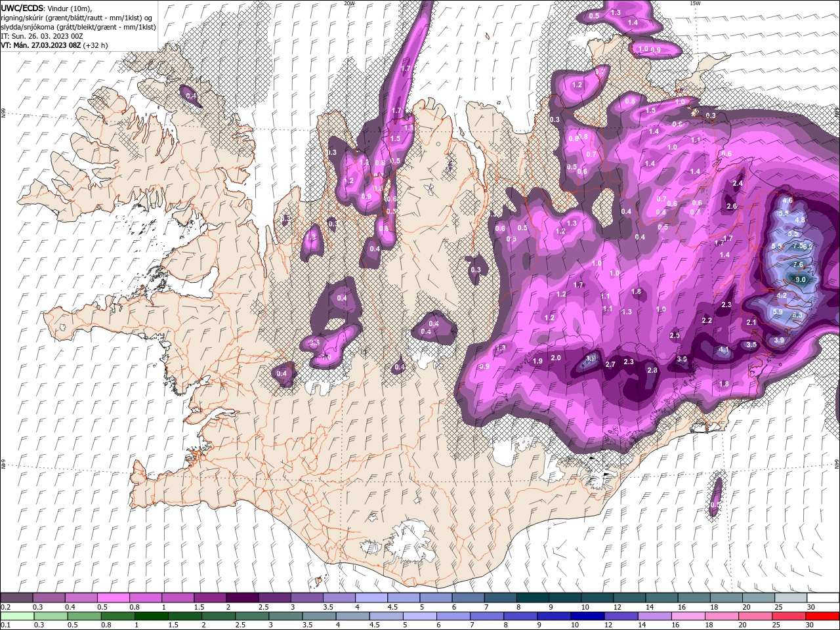
Task: Click the pink 16 swatch in bottom legend row
Action: [688, 616]
